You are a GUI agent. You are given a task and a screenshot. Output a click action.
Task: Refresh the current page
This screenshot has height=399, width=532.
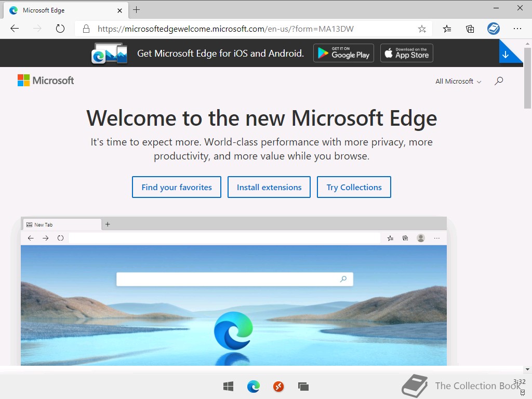pyautogui.click(x=60, y=29)
